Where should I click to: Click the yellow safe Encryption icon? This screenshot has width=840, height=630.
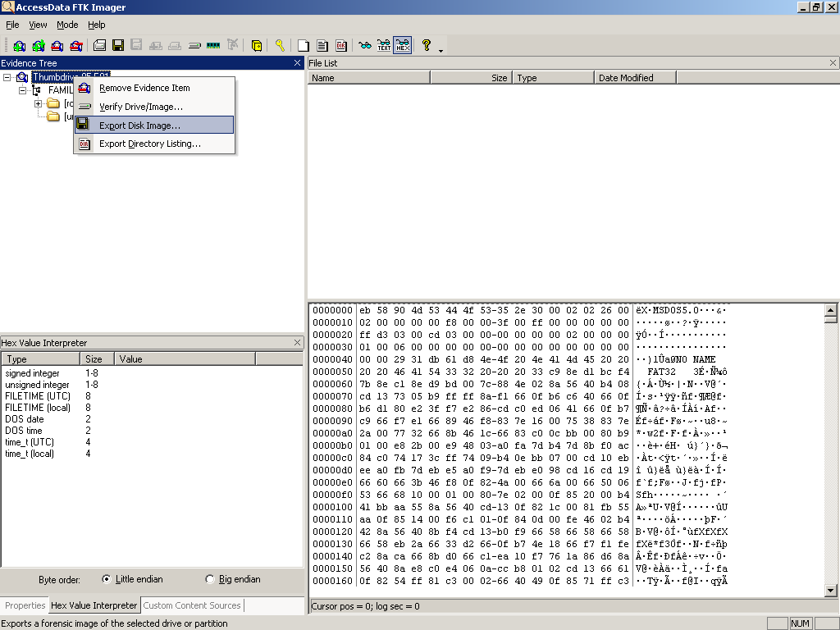coord(257,46)
